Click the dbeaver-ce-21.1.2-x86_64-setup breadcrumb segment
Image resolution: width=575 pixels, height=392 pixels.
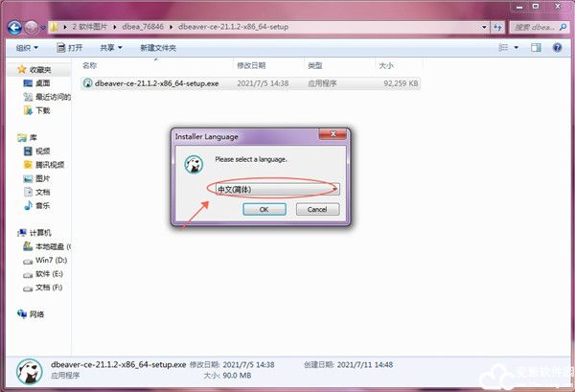tap(233, 27)
